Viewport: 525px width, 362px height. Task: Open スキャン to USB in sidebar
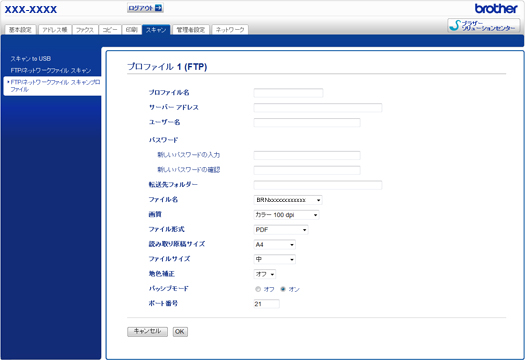(x=31, y=59)
